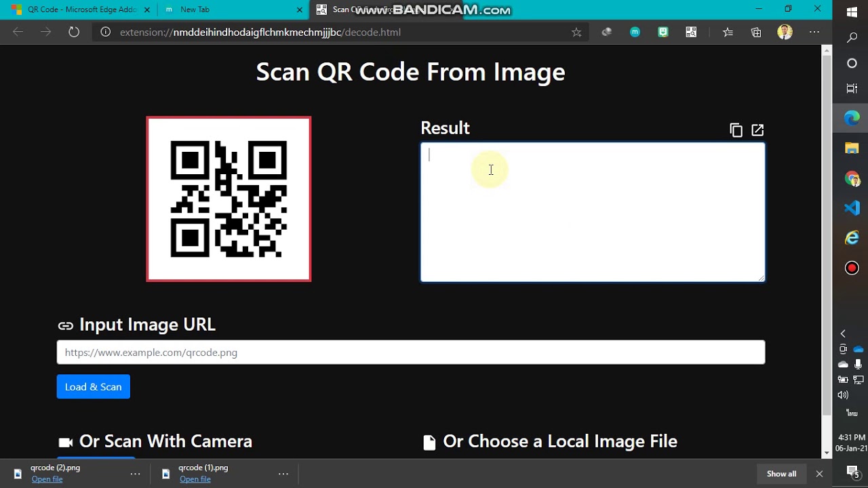Open Task View on taskbar
Screen dimensions: 868x488
852,89
